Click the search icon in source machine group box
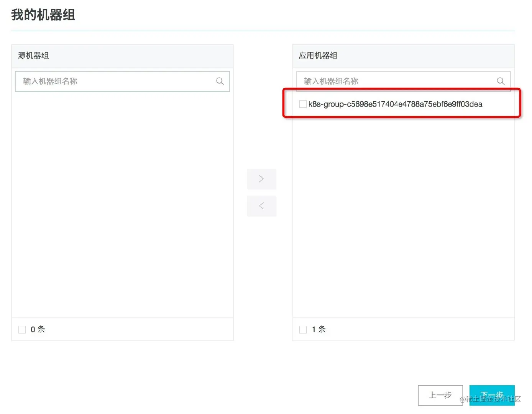The image size is (532, 414). click(x=220, y=81)
